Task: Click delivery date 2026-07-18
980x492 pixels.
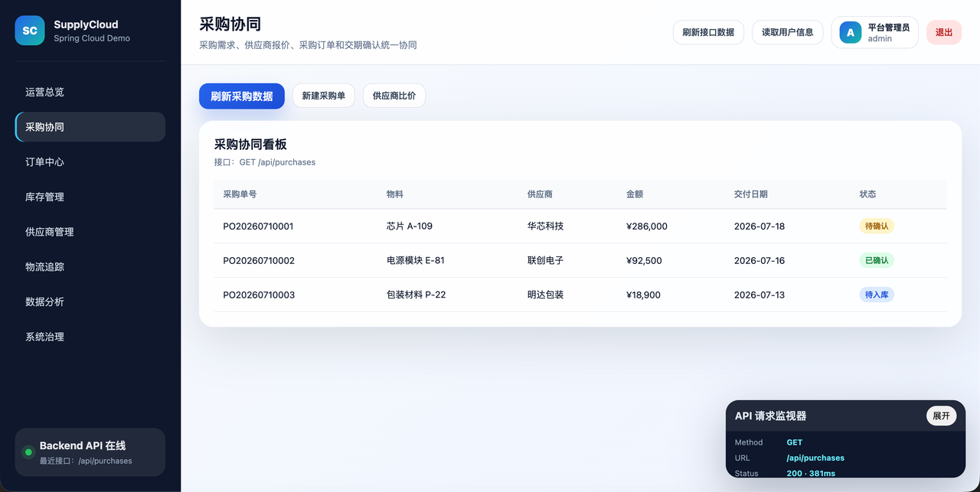Action: [759, 226]
